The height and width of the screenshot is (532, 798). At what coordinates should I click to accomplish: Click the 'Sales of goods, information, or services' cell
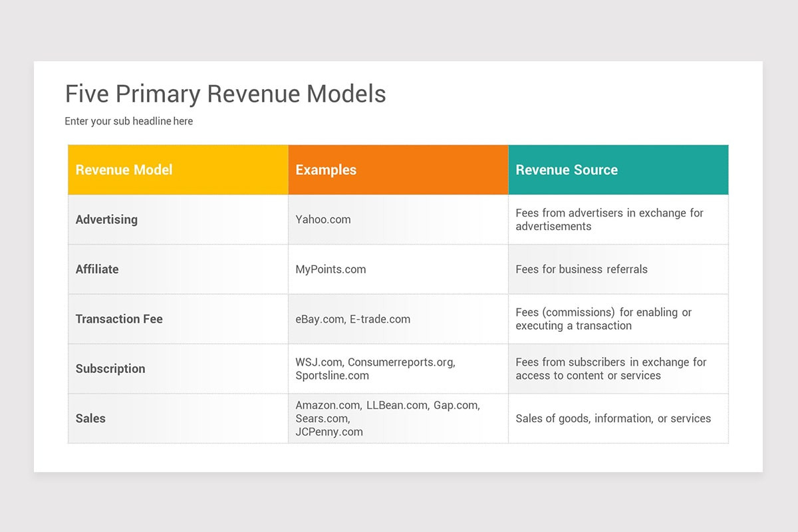[x=613, y=418]
